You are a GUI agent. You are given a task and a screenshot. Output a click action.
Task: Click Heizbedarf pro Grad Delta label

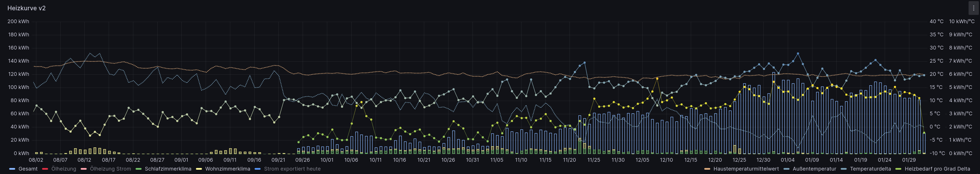pyautogui.click(x=937, y=169)
